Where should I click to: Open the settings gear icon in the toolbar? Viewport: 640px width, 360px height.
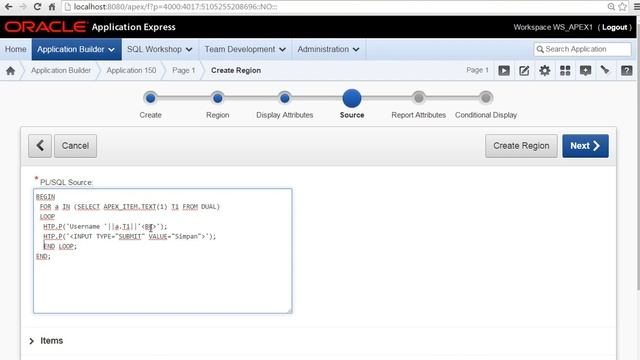(544, 71)
